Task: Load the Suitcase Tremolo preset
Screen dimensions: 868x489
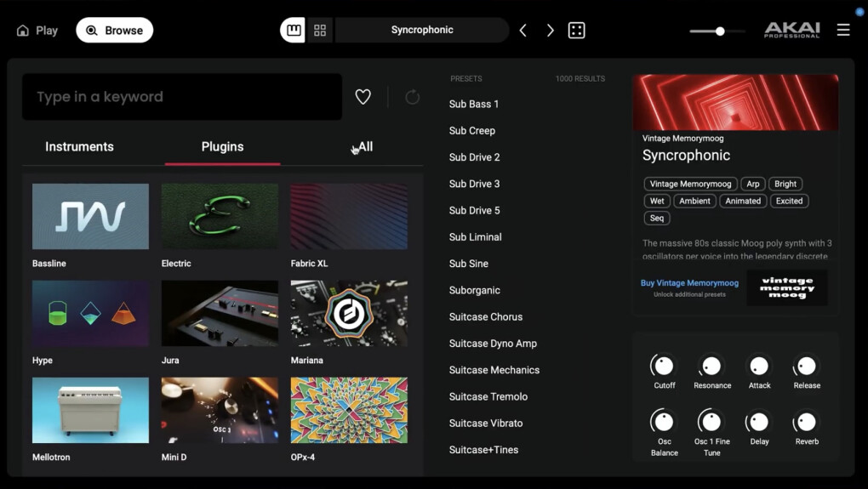Action: pyautogui.click(x=488, y=396)
